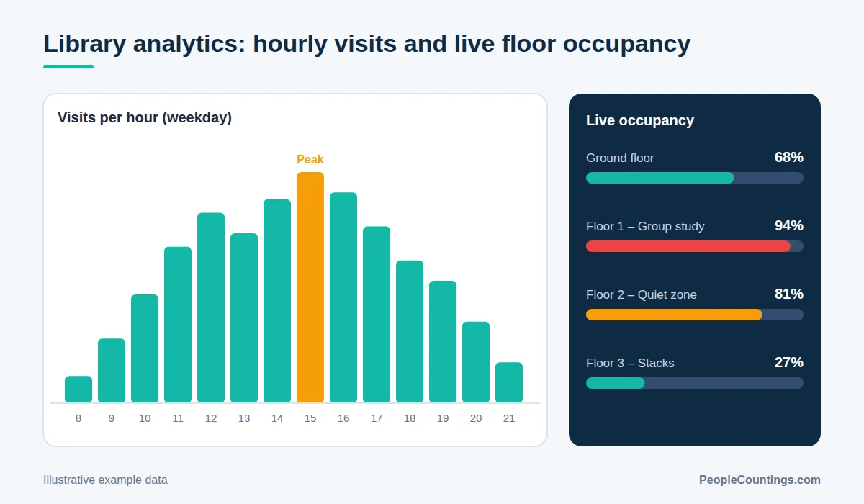This screenshot has height=504, width=864.
Task: Click the Ground floor occupancy progress bar
Action: (695, 178)
